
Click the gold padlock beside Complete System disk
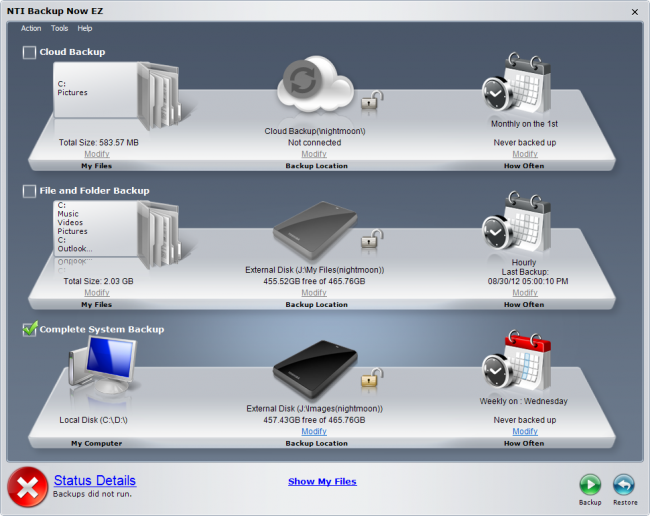coord(371,378)
